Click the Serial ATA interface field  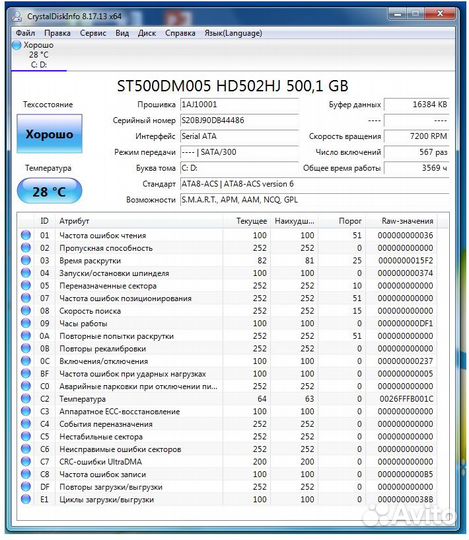[x=239, y=136]
